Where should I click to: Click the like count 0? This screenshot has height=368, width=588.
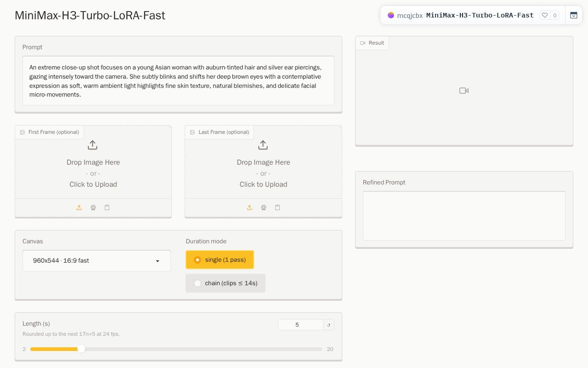click(x=555, y=15)
